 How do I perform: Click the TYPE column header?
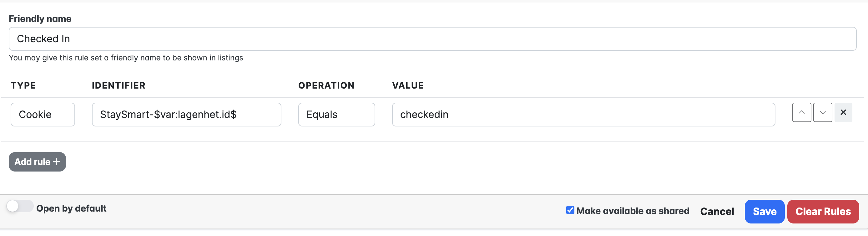23,85
